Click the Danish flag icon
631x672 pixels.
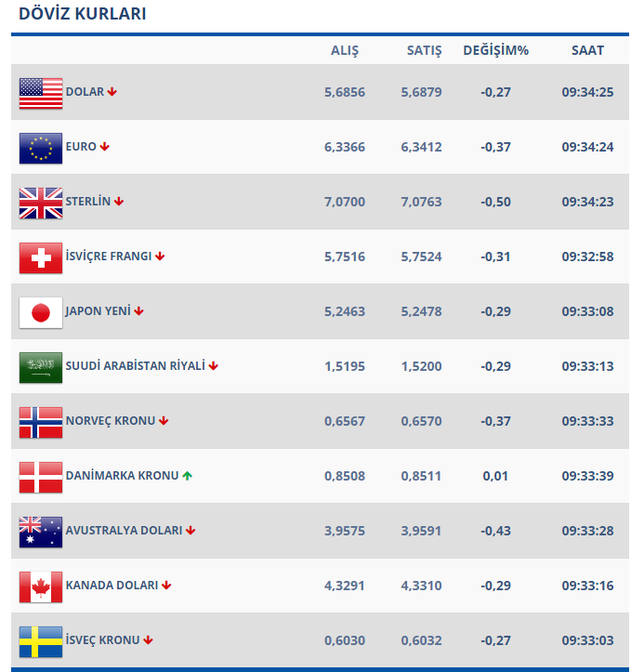tap(41, 477)
